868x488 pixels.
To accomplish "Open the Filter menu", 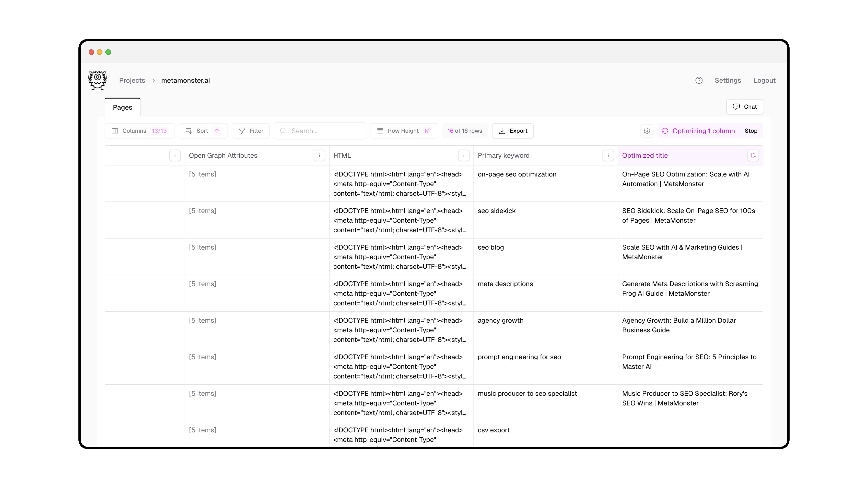I will [251, 131].
